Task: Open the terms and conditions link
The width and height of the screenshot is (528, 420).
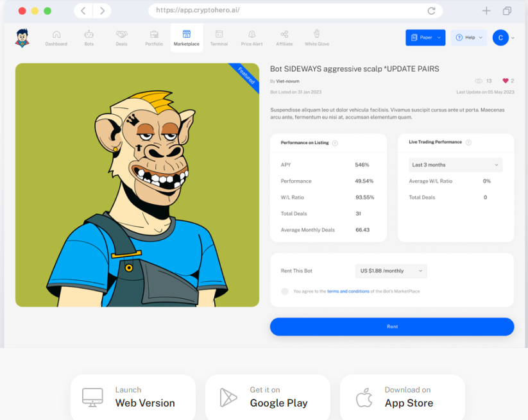Action: coord(348,291)
